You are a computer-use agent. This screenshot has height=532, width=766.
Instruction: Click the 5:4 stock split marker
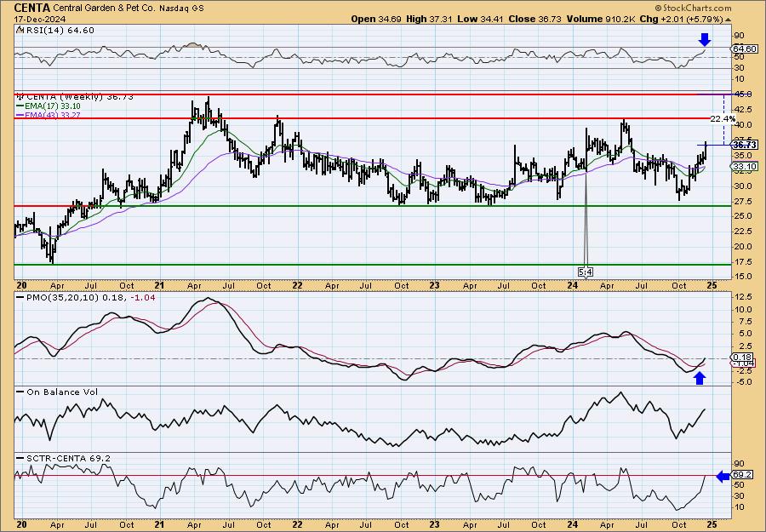pos(586,272)
